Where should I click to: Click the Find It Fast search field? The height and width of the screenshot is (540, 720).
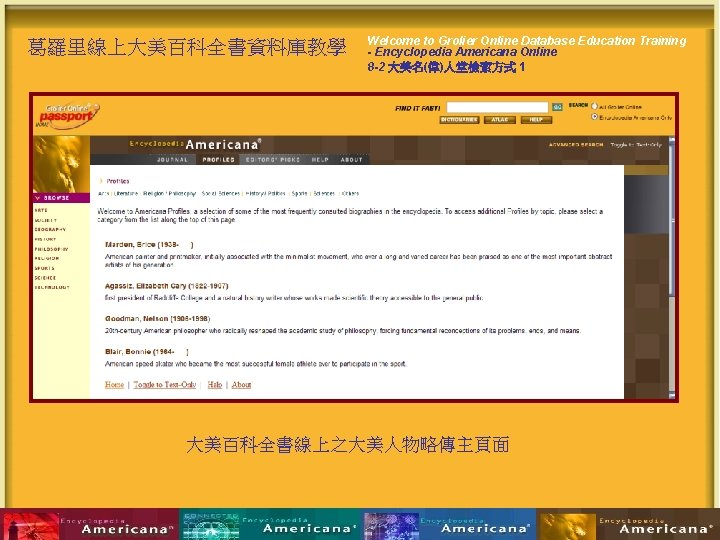tap(497, 107)
